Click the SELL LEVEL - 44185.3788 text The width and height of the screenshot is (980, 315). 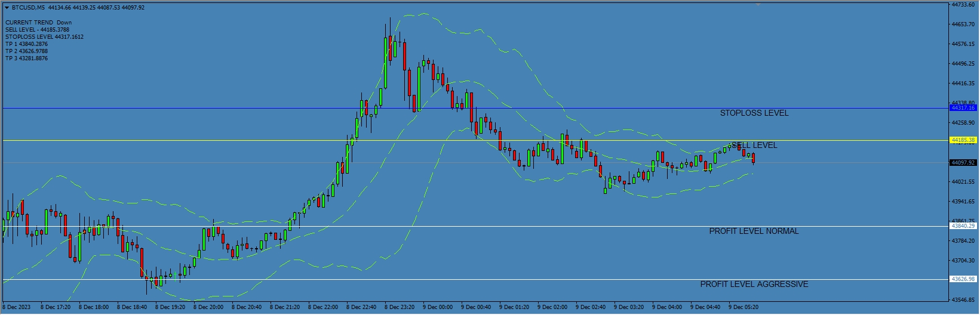tap(37, 30)
